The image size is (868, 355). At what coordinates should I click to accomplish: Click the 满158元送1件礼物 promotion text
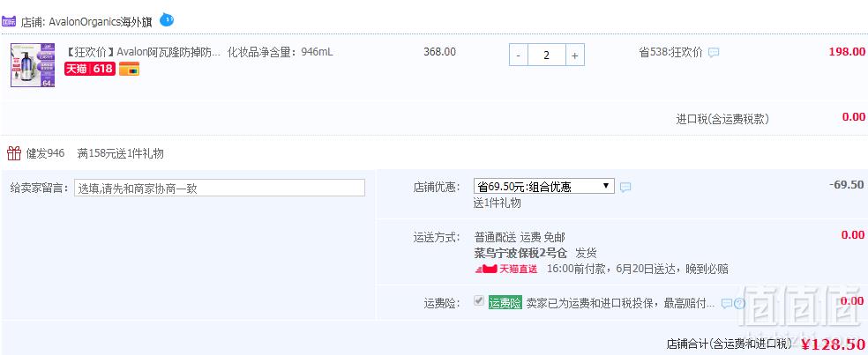point(120,154)
